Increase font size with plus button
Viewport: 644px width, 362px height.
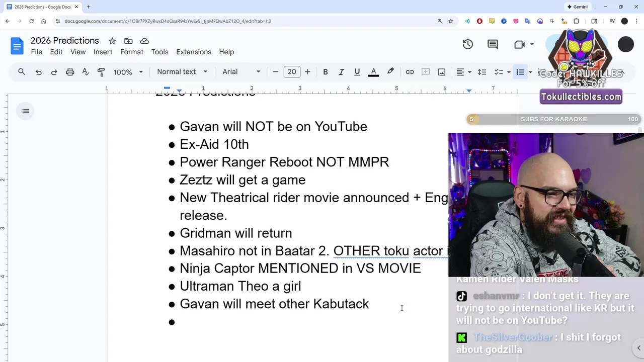pos(307,72)
